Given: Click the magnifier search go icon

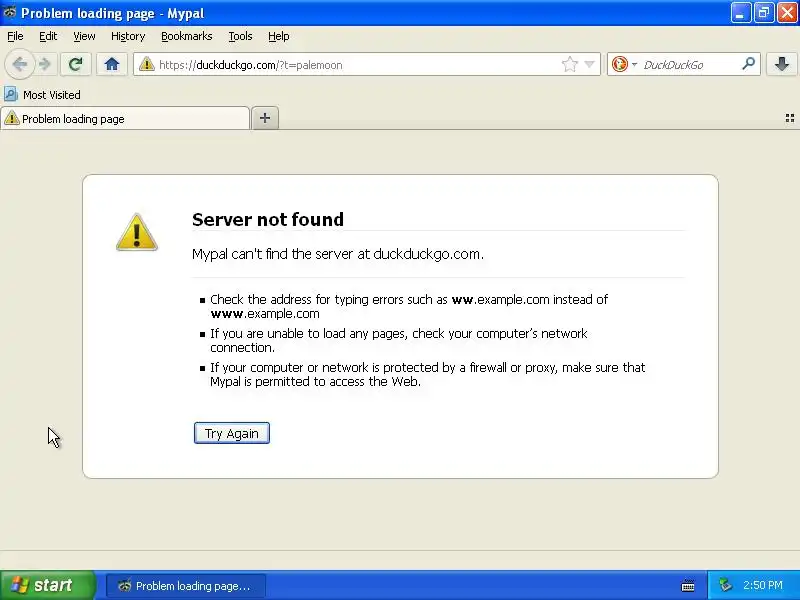Looking at the screenshot, I should coord(748,64).
